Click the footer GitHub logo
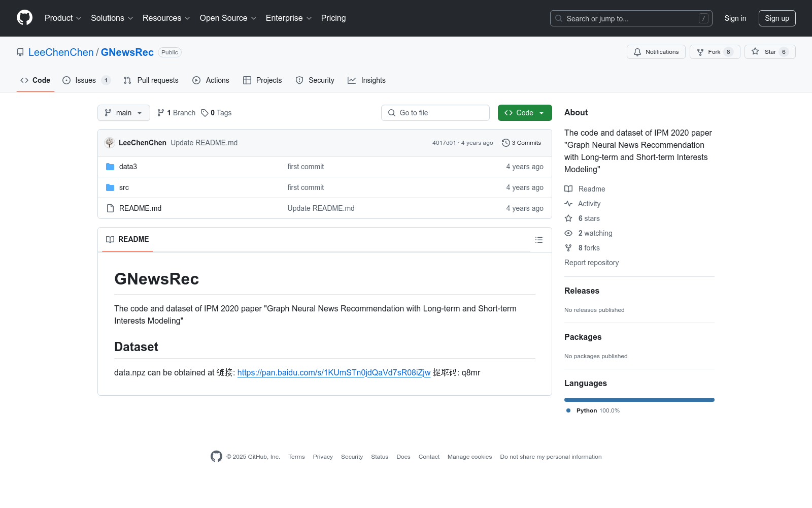812x508 pixels. point(216,457)
